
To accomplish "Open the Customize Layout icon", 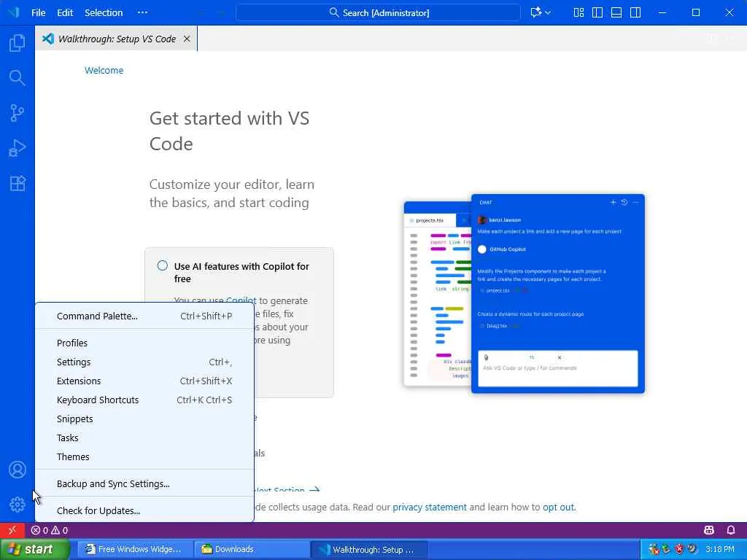I will click(x=578, y=12).
